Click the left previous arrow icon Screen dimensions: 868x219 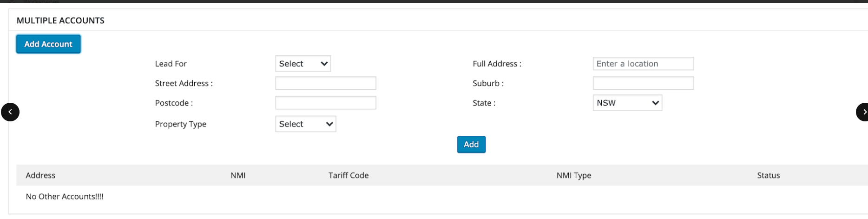pyautogui.click(x=10, y=112)
